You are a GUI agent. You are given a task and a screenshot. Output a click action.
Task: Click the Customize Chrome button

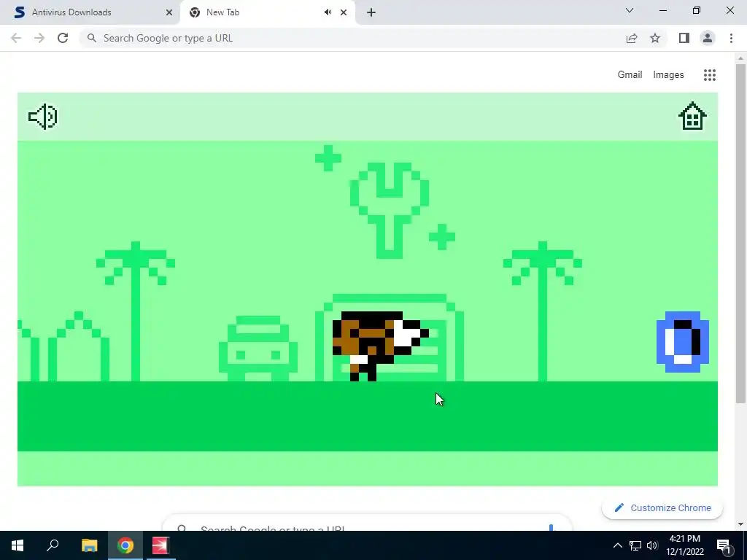[x=662, y=507]
